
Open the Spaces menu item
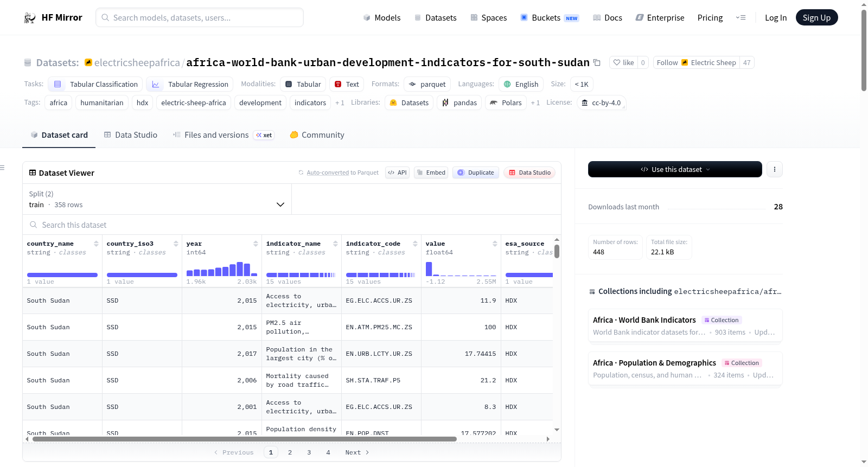click(488, 17)
